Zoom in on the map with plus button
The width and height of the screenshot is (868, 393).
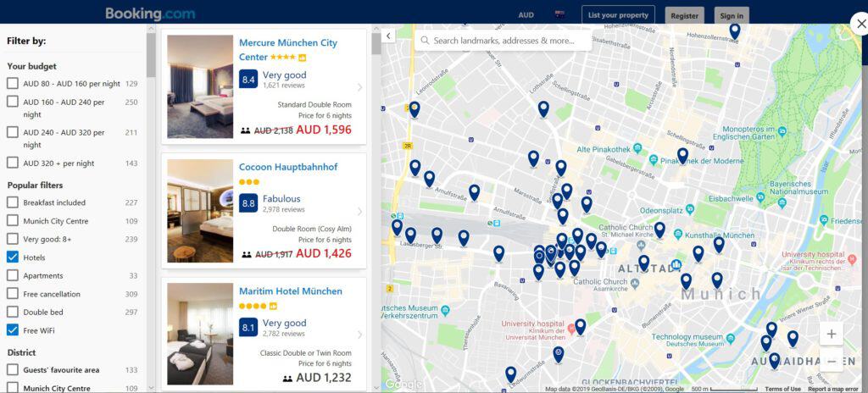831,334
